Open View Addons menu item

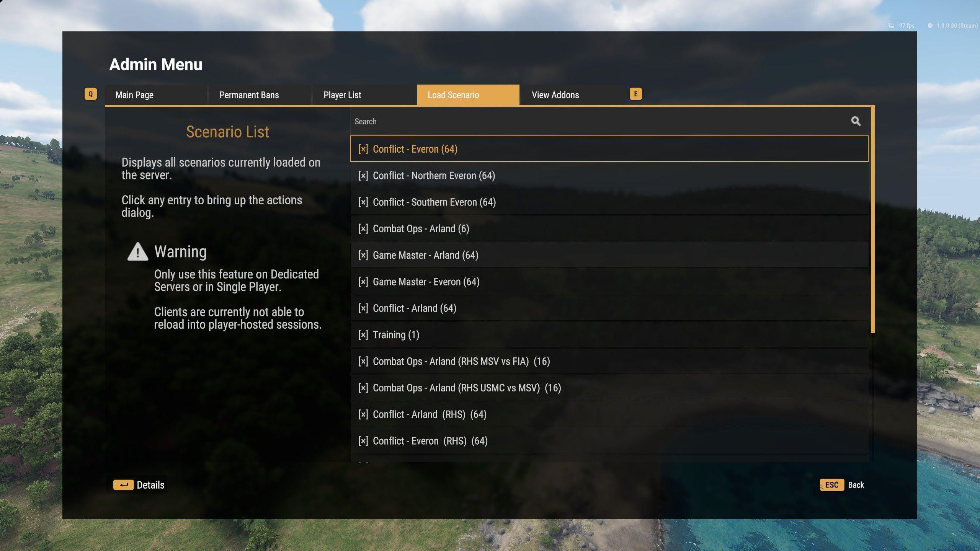pyautogui.click(x=556, y=94)
